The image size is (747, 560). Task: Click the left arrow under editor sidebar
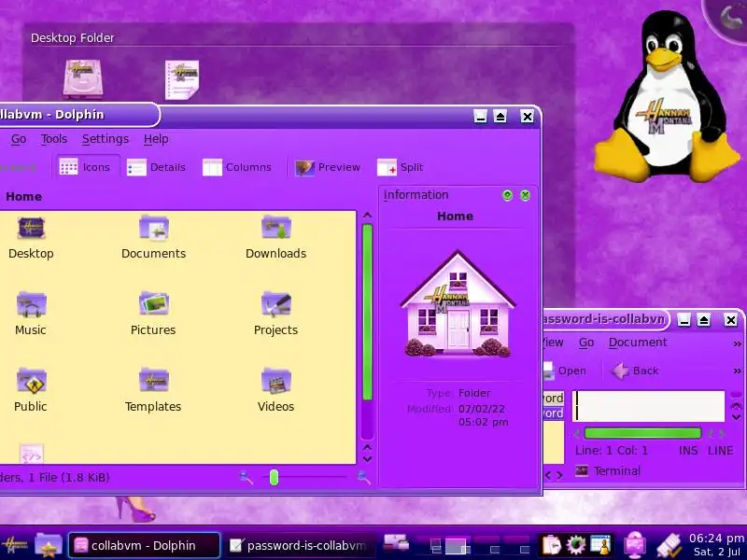(x=548, y=475)
